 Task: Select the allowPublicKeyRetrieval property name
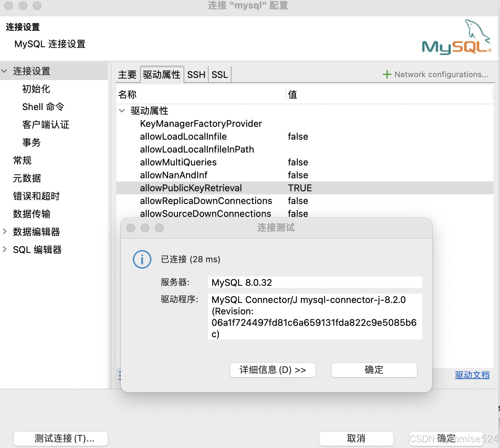(x=191, y=188)
